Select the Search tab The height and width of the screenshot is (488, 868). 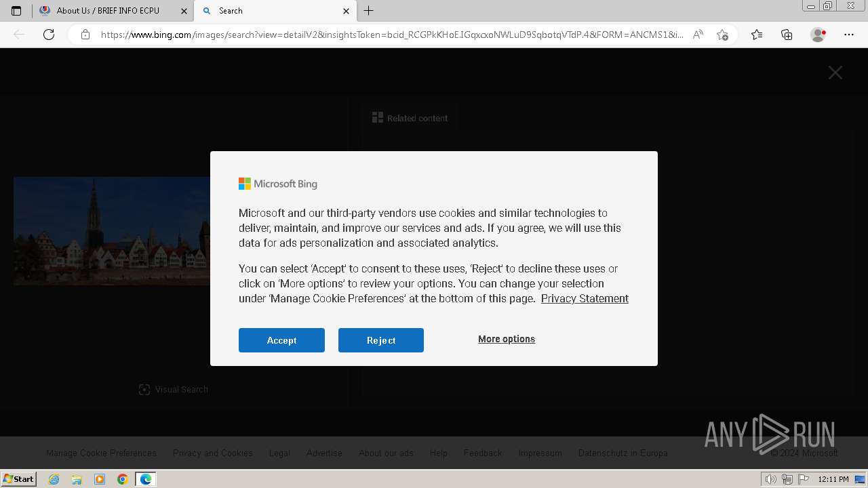pyautogui.click(x=275, y=11)
